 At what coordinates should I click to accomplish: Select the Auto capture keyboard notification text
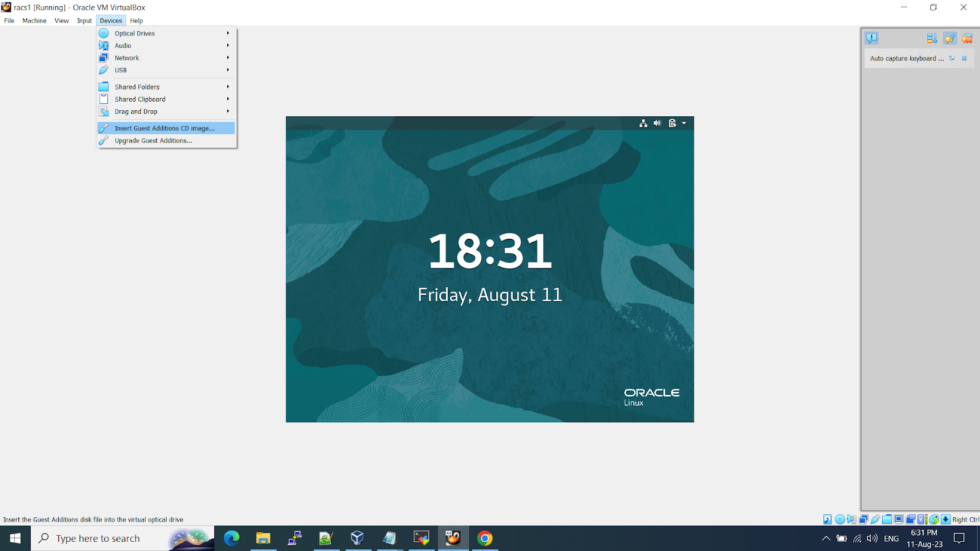tap(907, 58)
